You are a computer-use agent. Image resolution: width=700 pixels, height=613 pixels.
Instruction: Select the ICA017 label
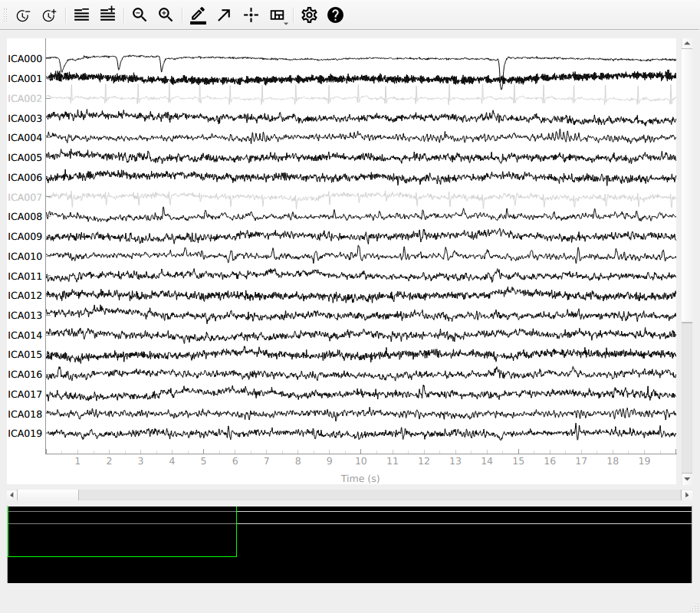25,395
